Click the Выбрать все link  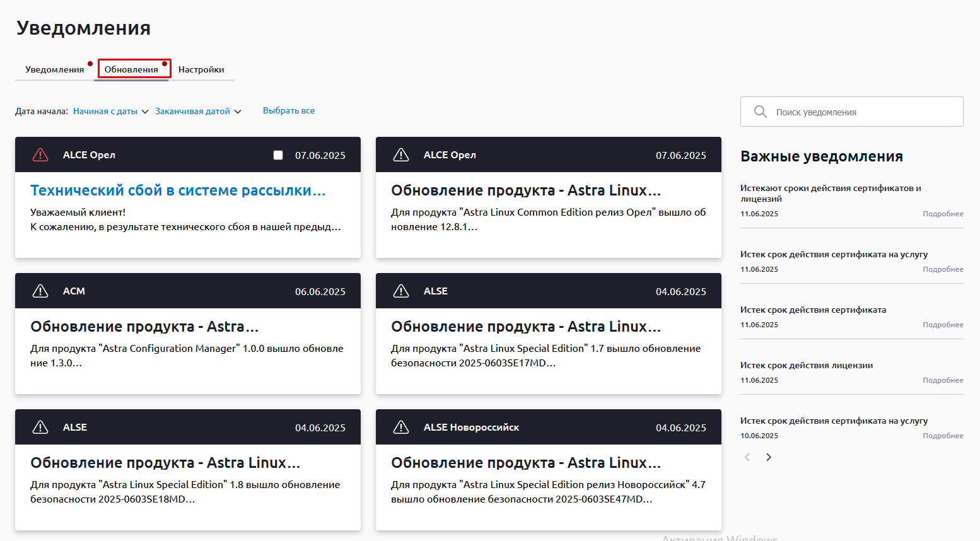point(289,111)
